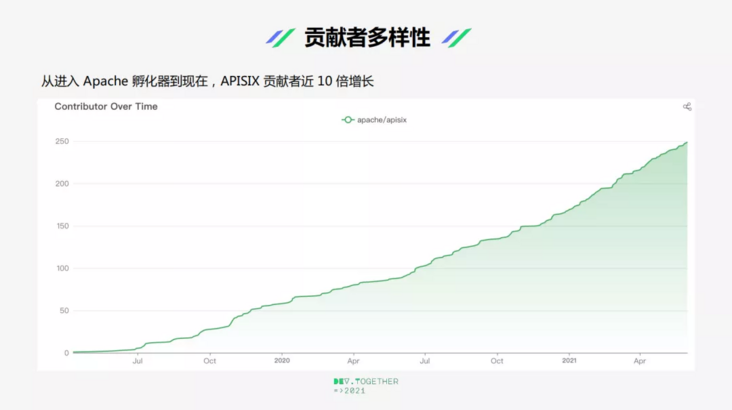Click the 50 y-axis label

click(x=64, y=311)
